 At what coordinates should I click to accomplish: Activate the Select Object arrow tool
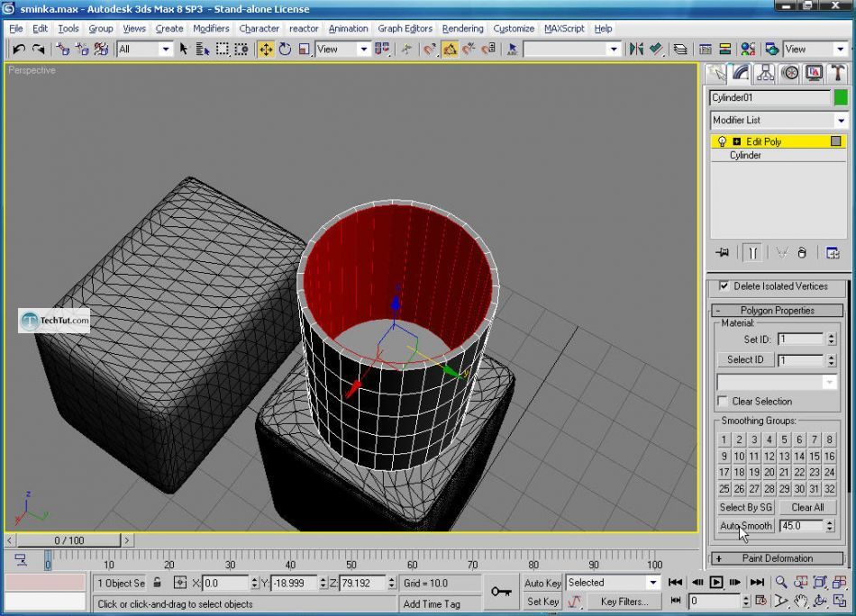184,50
